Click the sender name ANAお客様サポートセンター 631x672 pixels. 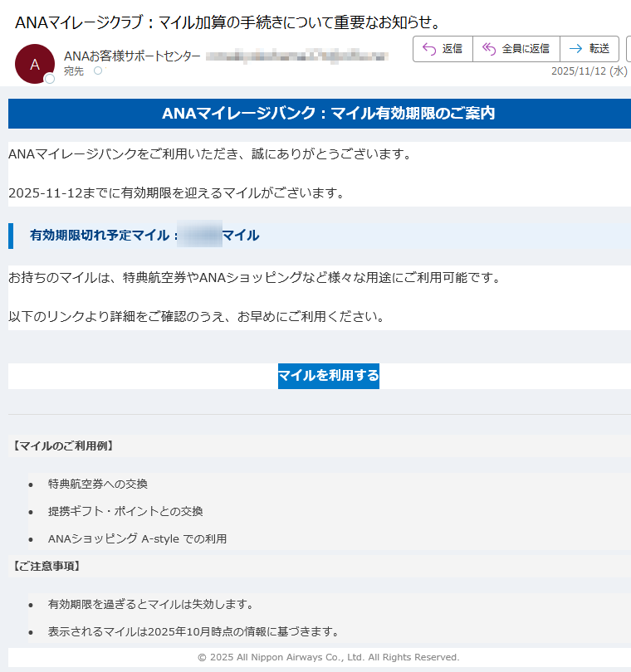[x=132, y=56]
